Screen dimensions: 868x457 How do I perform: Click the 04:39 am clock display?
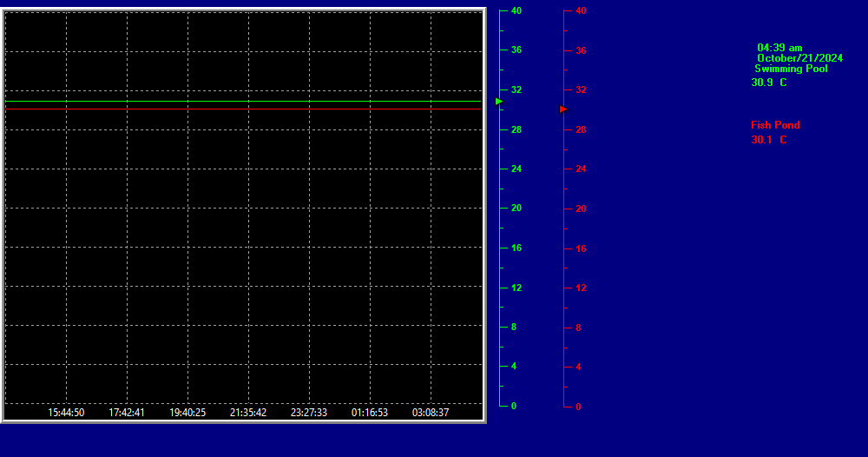click(779, 48)
